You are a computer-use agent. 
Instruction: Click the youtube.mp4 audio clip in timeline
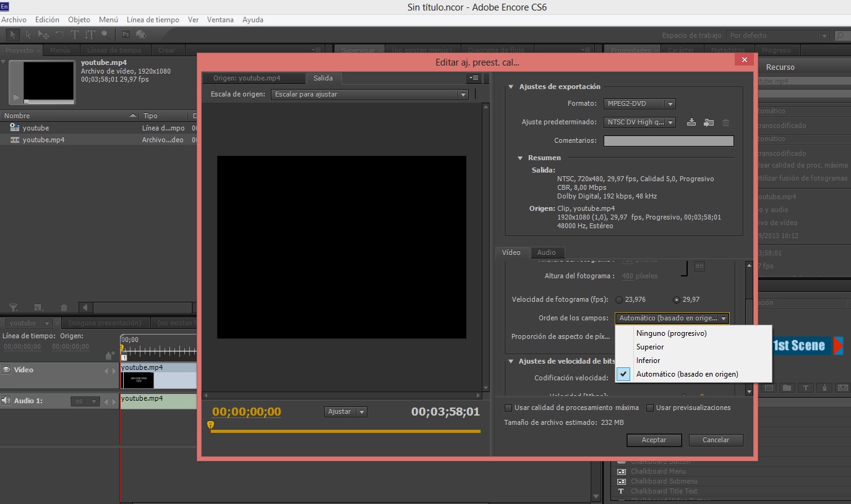tap(158, 401)
